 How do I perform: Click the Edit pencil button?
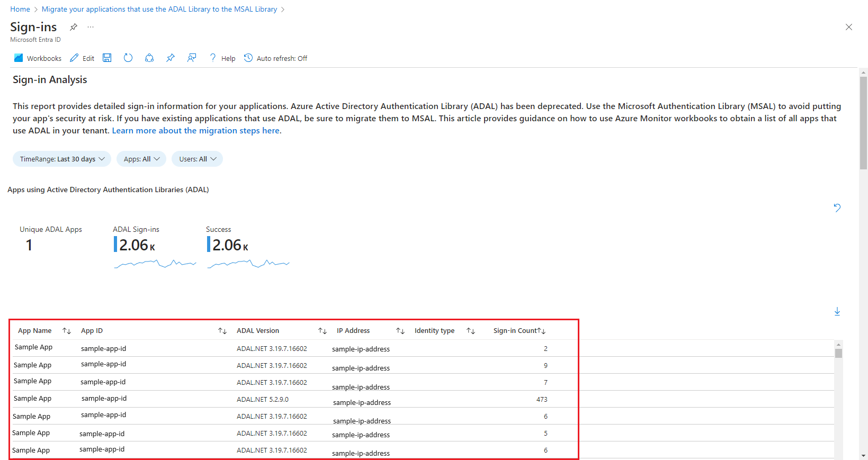82,58
